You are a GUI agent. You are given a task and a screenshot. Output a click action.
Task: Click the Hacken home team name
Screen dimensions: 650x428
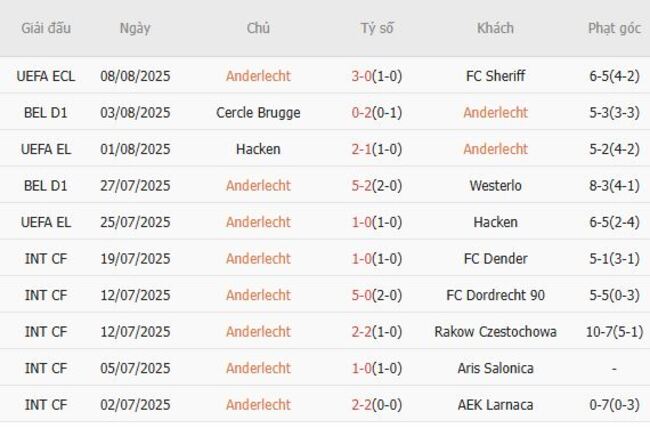(x=258, y=149)
